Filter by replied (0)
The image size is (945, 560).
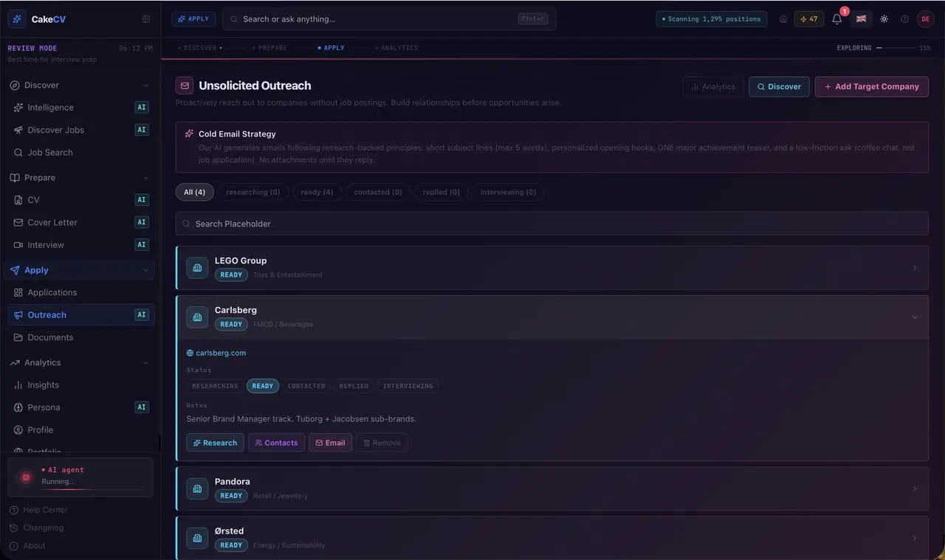click(441, 193)
